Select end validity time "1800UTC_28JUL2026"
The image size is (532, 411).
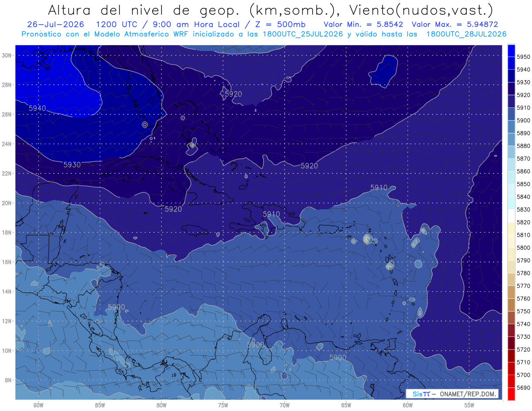point(466,34)
